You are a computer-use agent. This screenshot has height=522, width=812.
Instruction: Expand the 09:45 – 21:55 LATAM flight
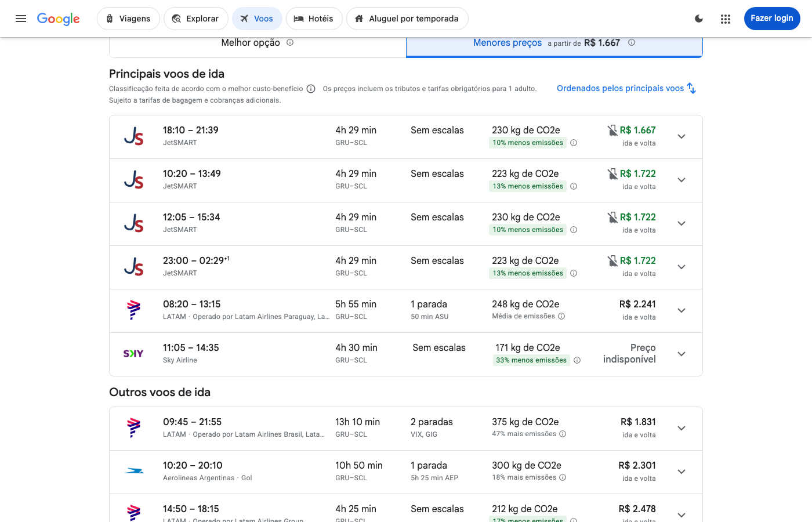[681, 429]
